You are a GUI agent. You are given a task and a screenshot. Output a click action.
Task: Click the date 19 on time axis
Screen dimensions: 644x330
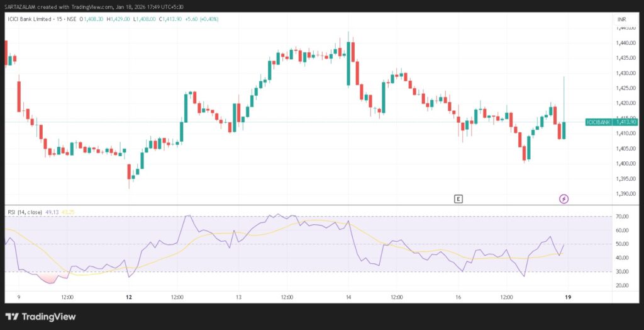[x=568, y=297]
